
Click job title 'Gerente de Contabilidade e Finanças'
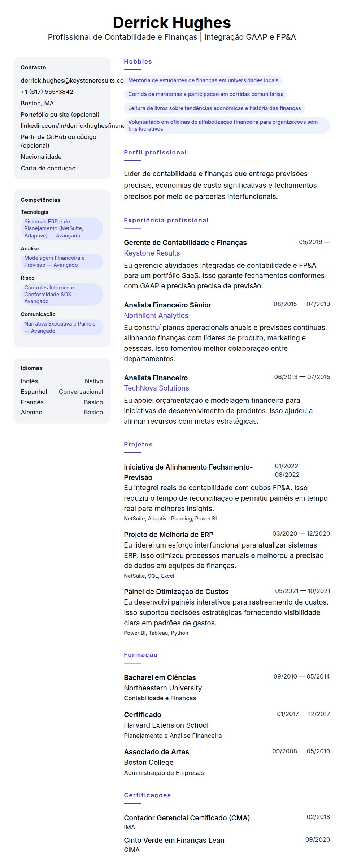click(185, 243)
